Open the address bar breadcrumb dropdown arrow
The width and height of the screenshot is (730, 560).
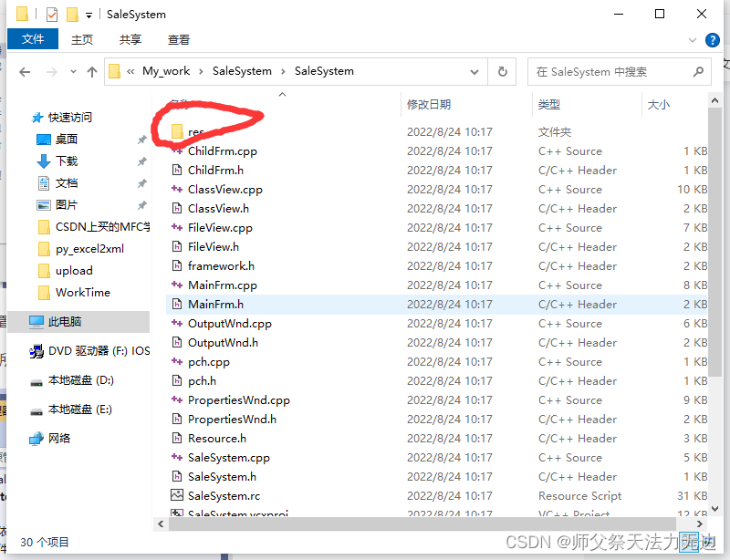(x=474, y=71)
